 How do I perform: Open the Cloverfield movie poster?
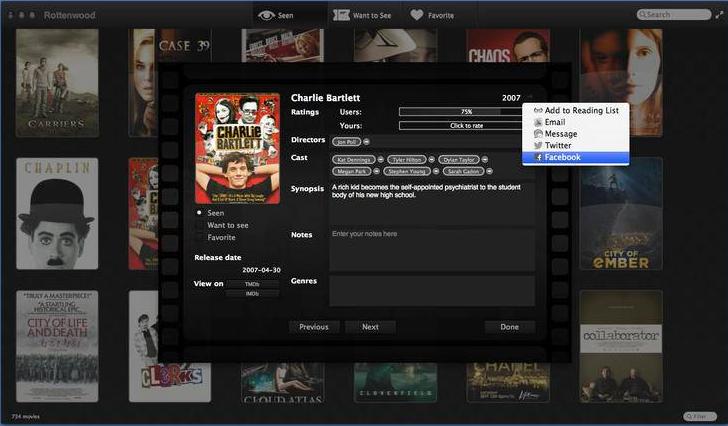[395, 383]
